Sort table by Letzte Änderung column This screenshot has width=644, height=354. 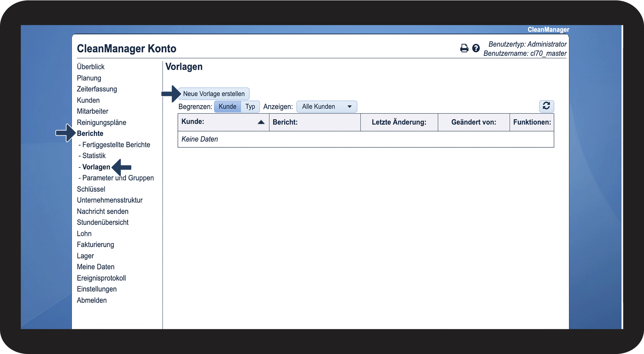coord(399,122)
